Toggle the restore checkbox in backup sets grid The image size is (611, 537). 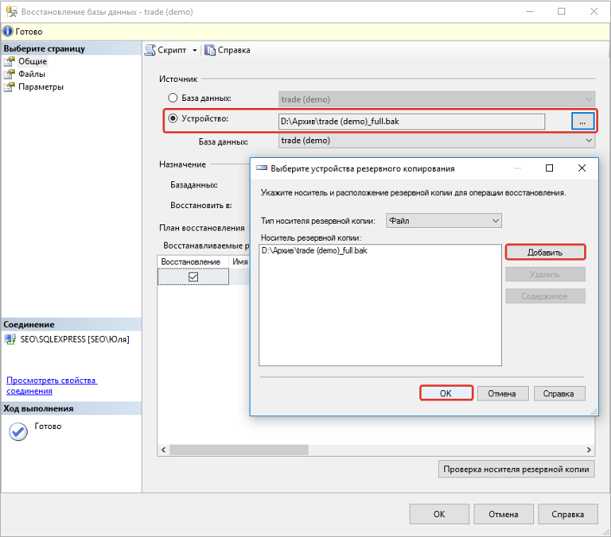click(193, 277)
